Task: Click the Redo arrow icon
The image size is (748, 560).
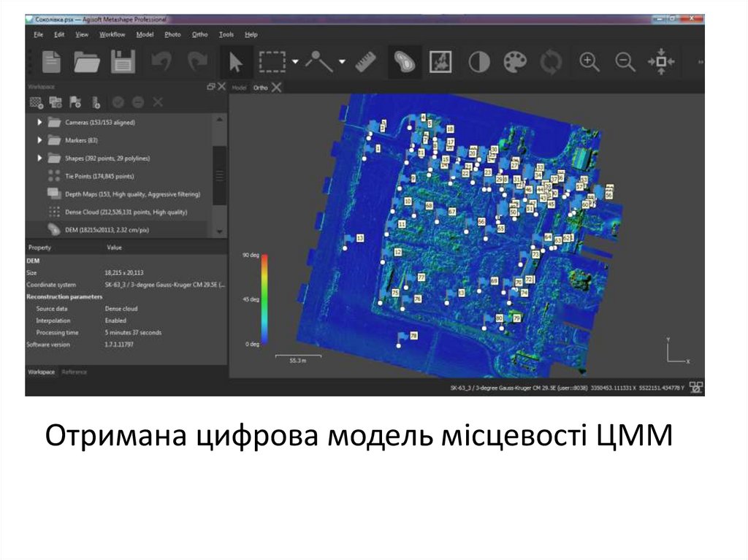Action: pyautogui.click(x=196, y=62)
